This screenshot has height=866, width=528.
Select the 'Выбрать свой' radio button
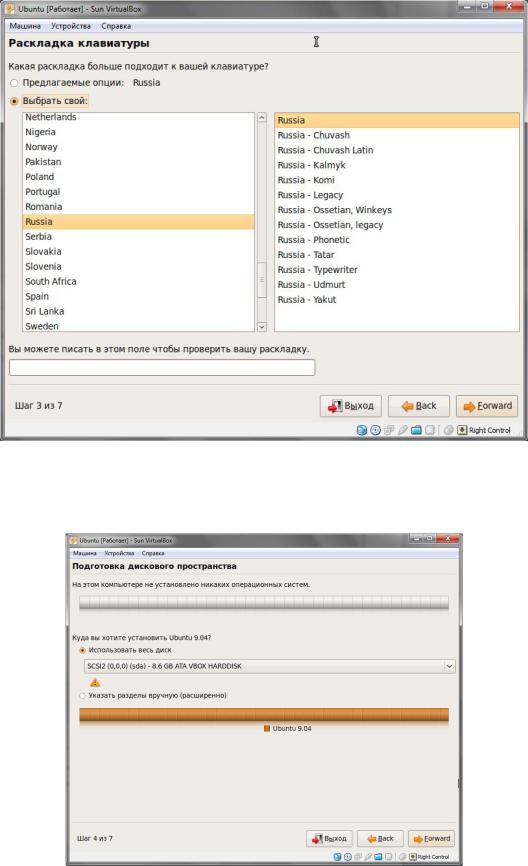click(14, 101)
